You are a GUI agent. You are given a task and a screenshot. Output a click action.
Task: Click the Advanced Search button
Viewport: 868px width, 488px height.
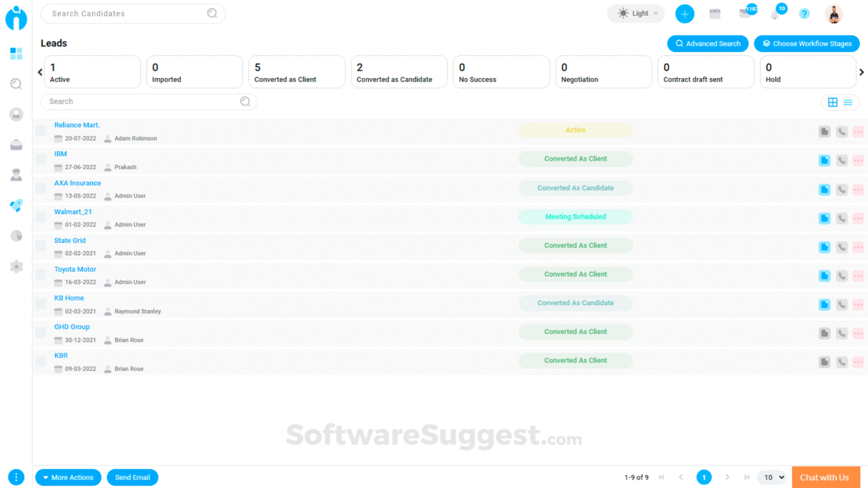tap(707, 43)
